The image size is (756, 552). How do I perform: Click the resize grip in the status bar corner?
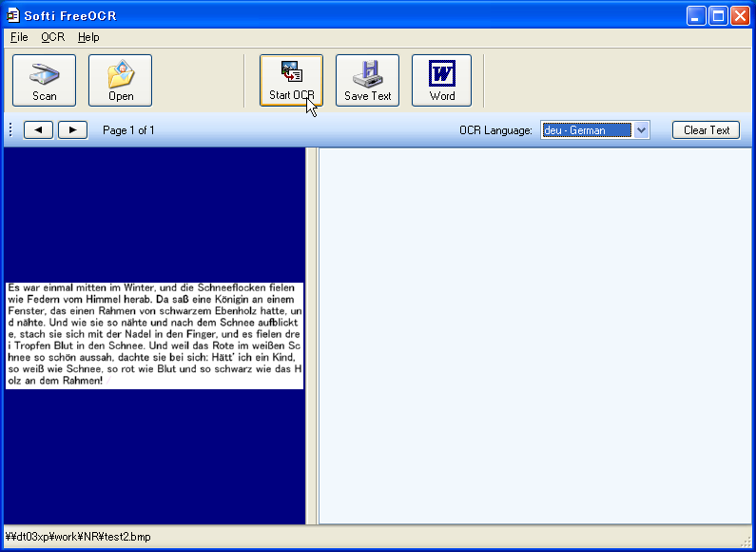point(745,541)
